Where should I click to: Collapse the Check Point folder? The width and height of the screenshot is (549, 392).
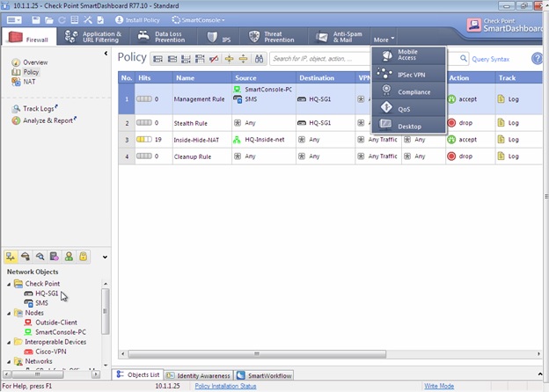tap(9, 284)
